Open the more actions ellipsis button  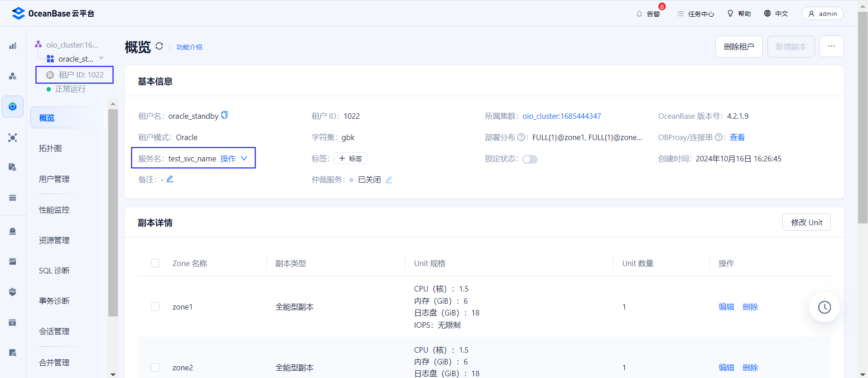coord(831,46)
